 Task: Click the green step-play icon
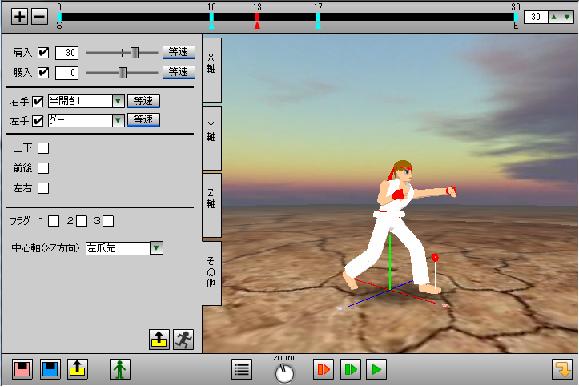click(x=350, y=369)
